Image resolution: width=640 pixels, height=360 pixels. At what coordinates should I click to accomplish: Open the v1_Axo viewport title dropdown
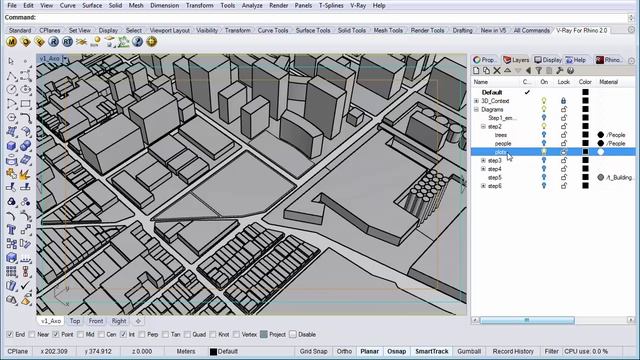coord(64,59)
